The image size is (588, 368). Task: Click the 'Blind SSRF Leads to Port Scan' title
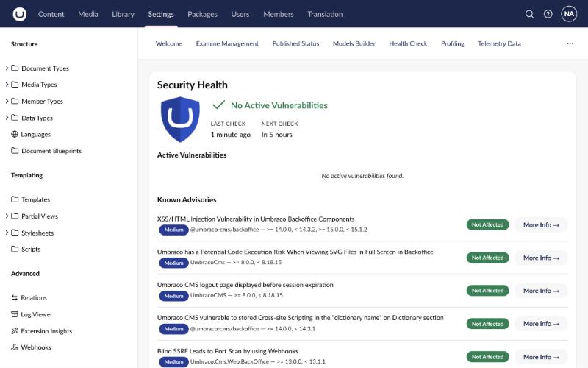228,351
